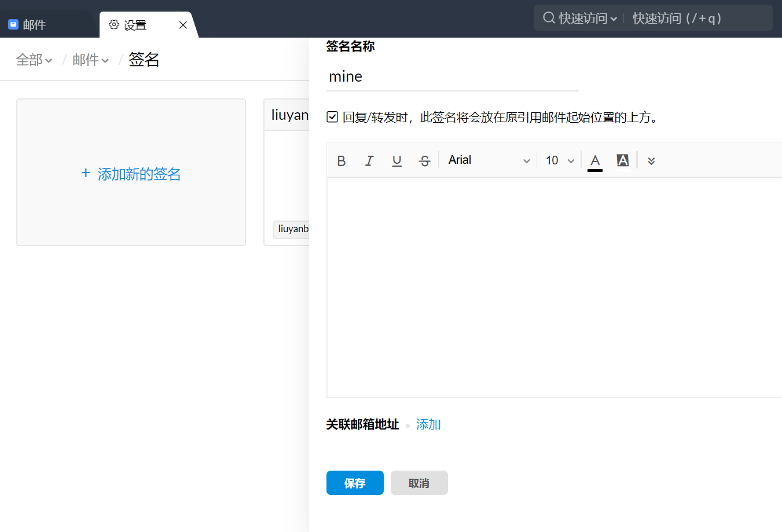Open the text background color tool
Viewport: 782px width, 532px height.
pyautogui.click(x=623, y=160)
